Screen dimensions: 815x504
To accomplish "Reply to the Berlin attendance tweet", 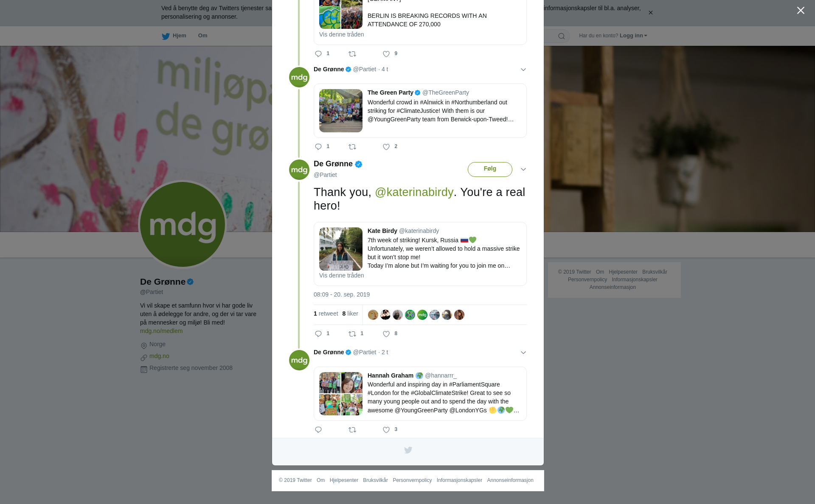I will (318, 54).
